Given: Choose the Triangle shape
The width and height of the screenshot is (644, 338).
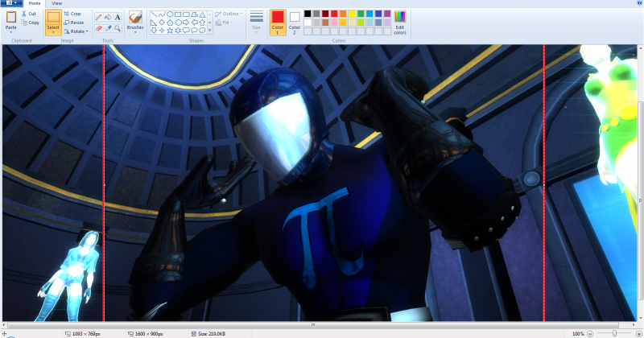Looking at the screenshot, I should [203, 14].
